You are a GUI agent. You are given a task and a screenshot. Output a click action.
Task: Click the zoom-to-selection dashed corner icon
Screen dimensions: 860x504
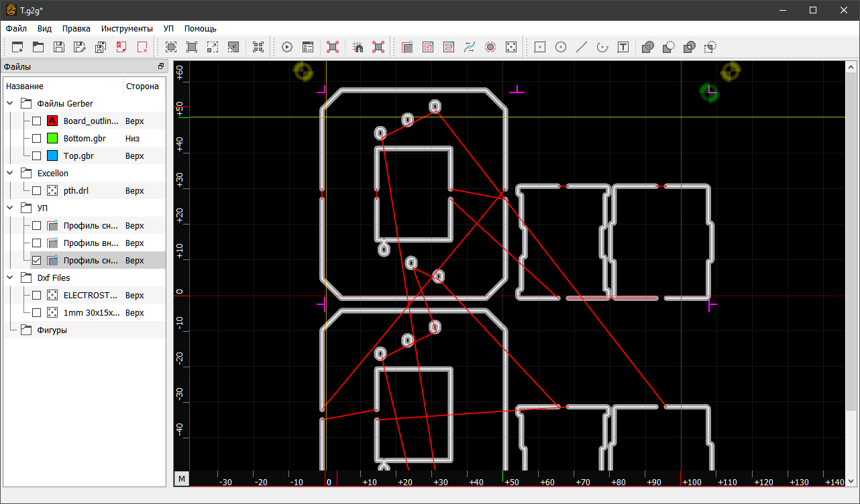pyautogui.click(x=213, y=47)
